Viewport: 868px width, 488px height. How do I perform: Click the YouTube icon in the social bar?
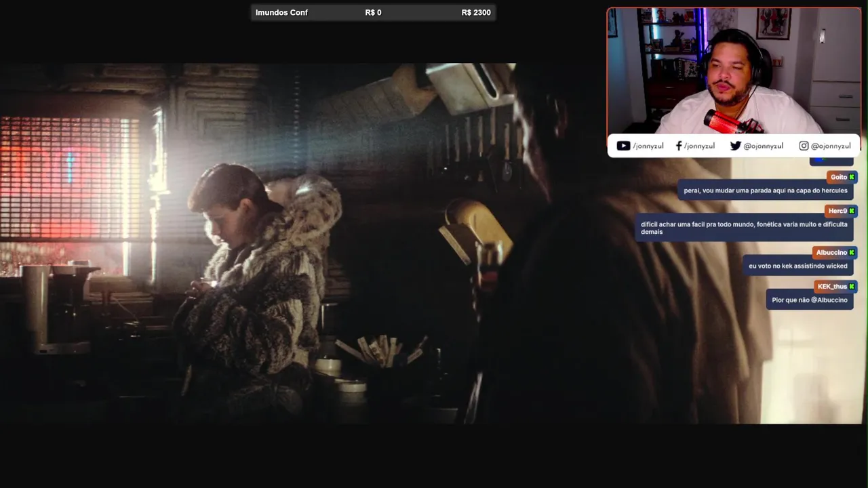pyautogui.click(x=623, y=146)
